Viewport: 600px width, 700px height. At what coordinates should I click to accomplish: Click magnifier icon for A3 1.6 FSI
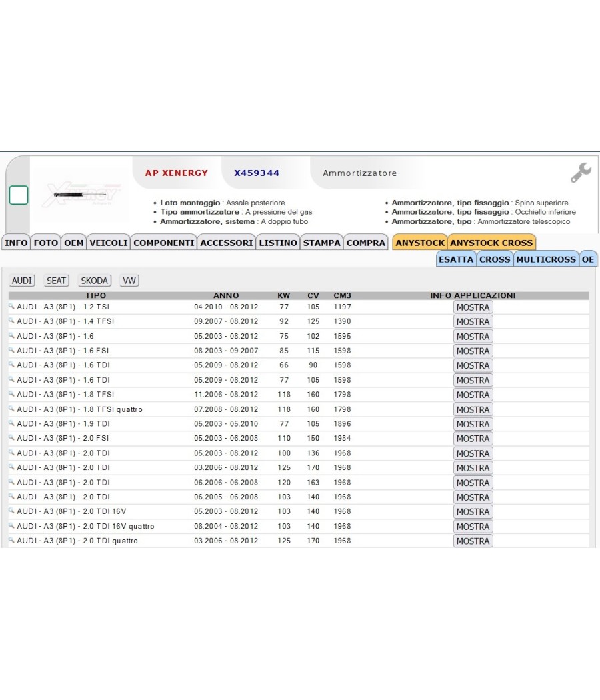11,350
